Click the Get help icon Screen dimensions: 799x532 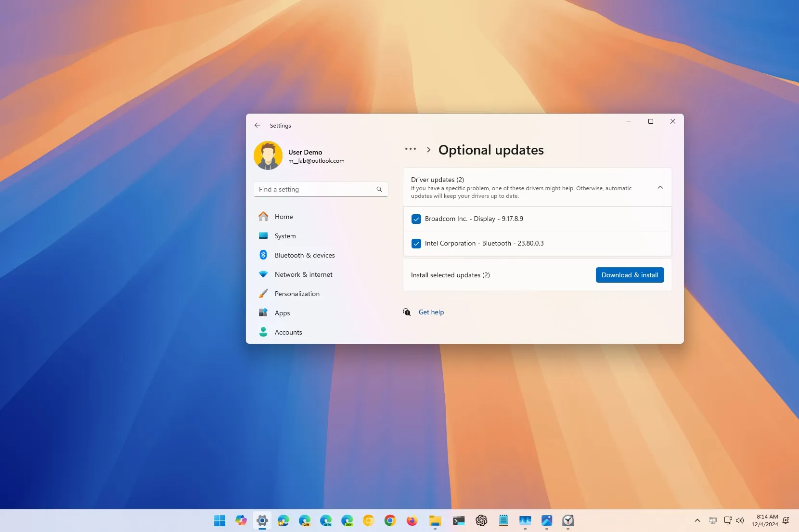407,312
